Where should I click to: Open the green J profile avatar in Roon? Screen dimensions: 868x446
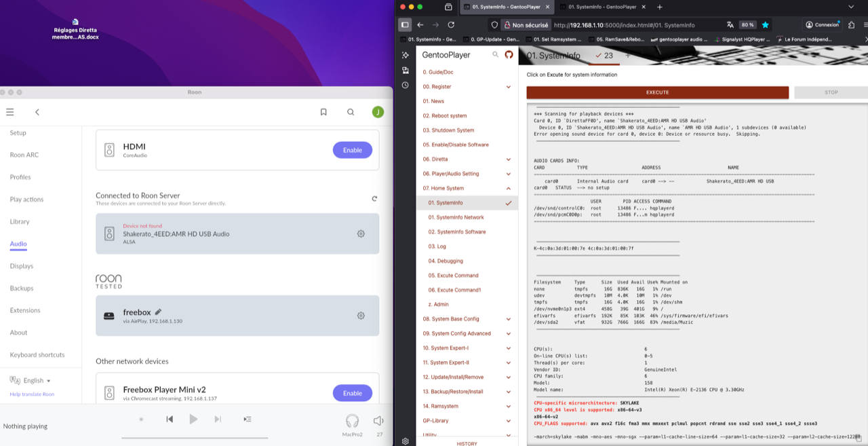378,112
